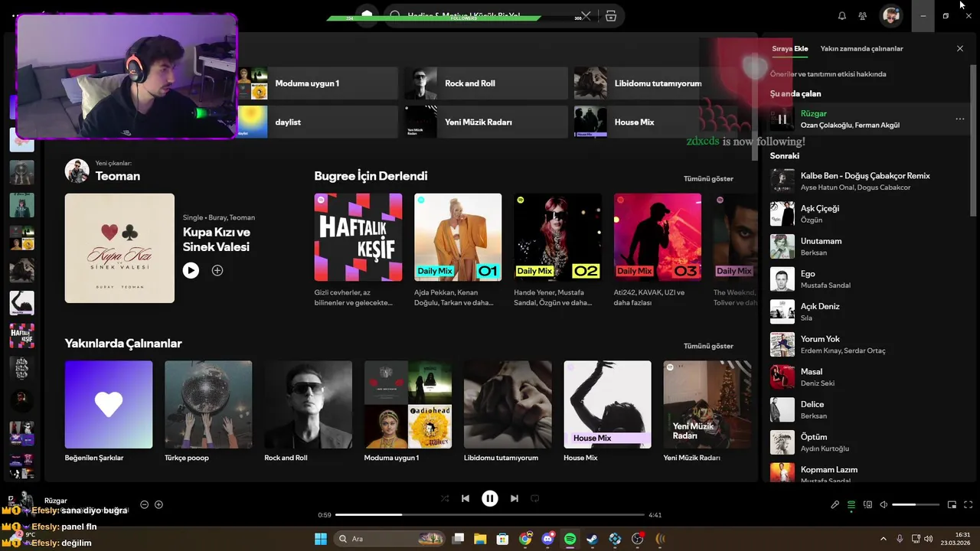The image size is (980, 551).
Task: Switch to the Yakın zamanda çalınanlar tab
Action: click(x=861, y=48)
